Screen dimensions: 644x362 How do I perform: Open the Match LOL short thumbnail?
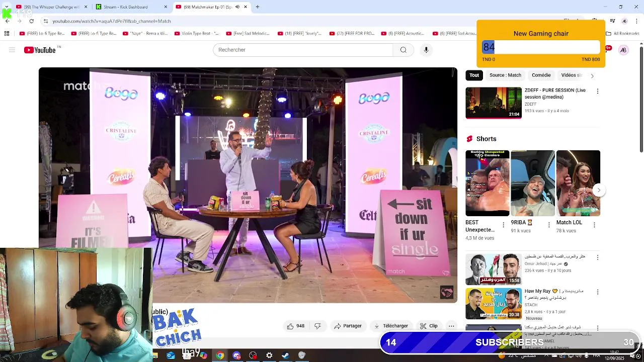[578, 183]
